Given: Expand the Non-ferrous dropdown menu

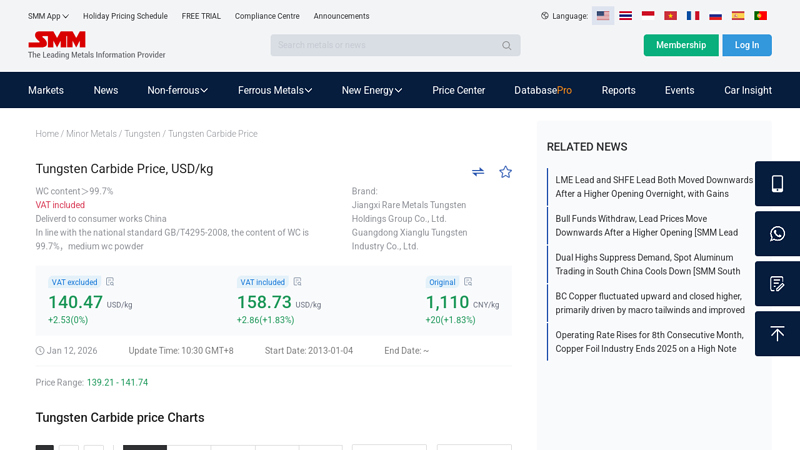Looking at the screenshot, I should point(177,90).
